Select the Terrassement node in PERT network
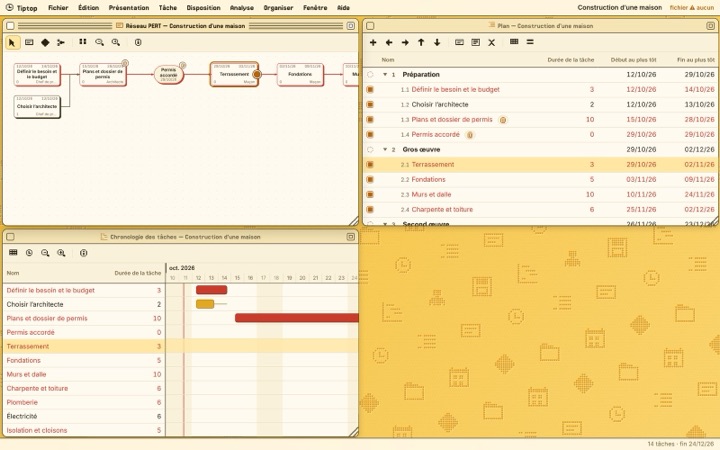The width and height of the screenshot is (720, 450). [x=234, y=74]
